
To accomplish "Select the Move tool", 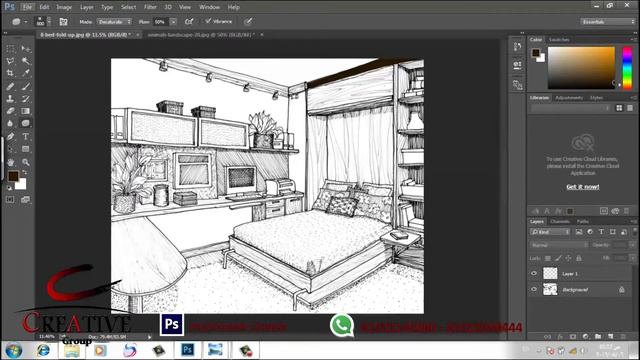I will 26,49.
